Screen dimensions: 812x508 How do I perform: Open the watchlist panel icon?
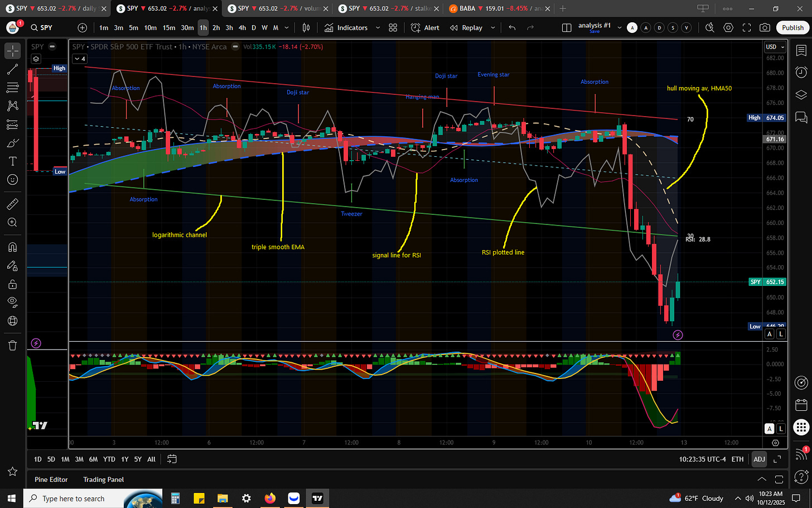click(801, 51)
